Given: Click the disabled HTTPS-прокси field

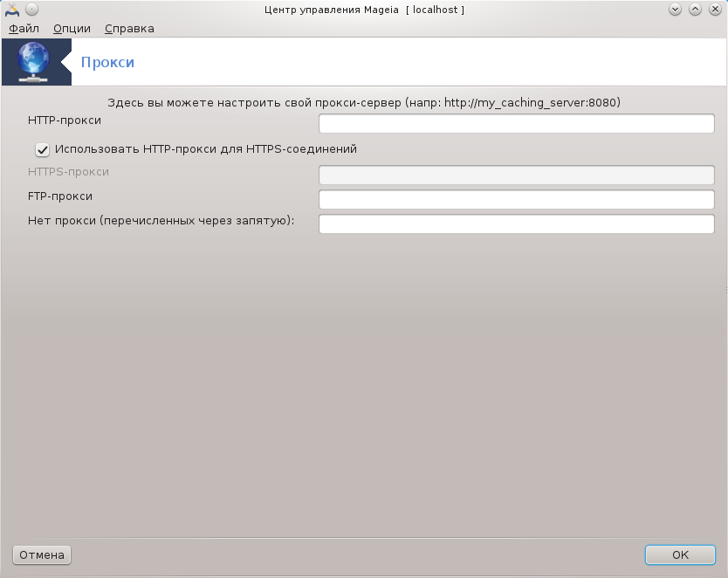Looking at the screenshot, I should 516,175.
